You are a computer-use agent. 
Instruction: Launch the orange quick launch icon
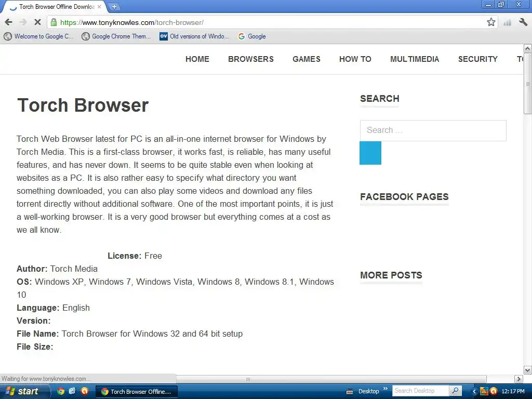click(84, 391)
